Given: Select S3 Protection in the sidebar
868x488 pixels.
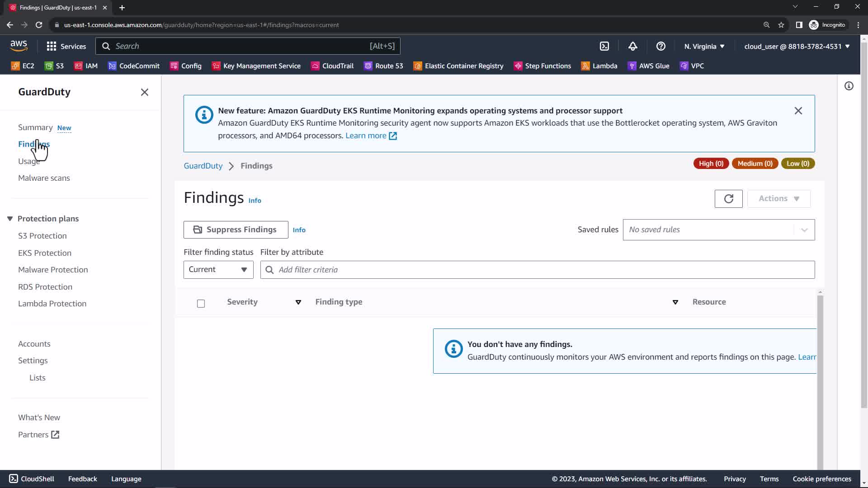Looking at the screenshot, I should click(x=42, y=236).
